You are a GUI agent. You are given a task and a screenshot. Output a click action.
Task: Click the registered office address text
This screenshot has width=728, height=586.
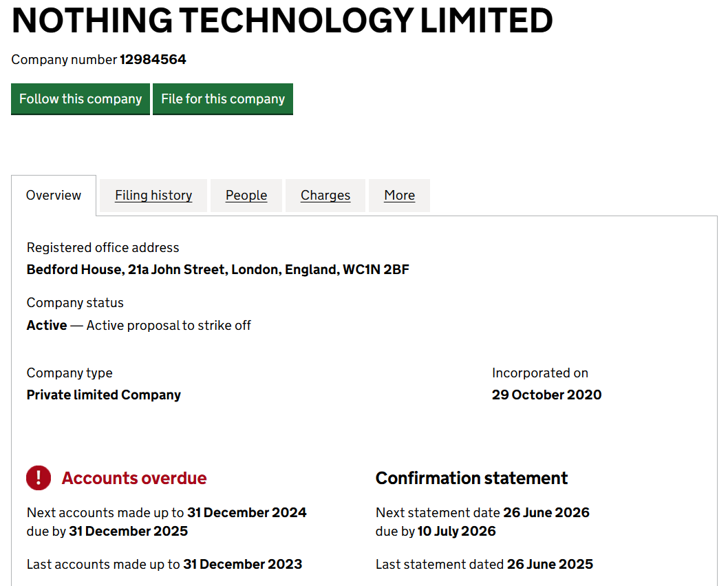point(217,269)
